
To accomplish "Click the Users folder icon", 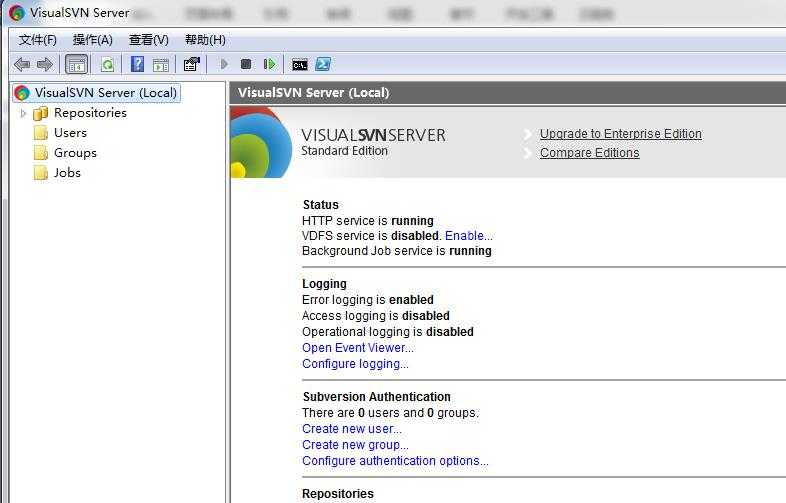I will pos(41,133).
